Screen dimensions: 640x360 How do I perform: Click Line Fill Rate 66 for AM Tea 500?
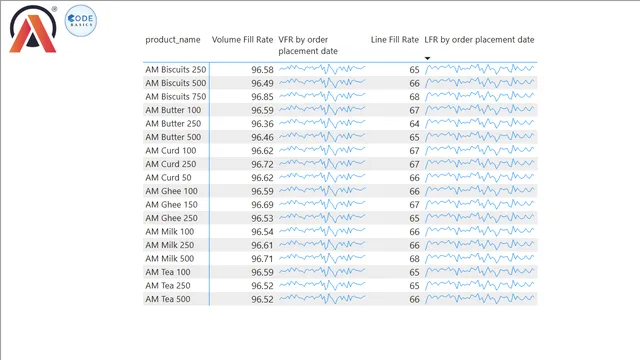(414, 299)
